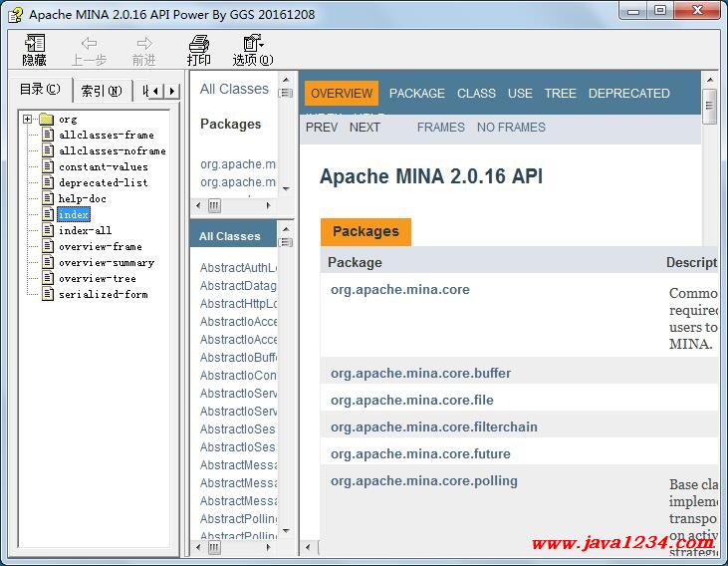Open the TREE navigation link
The image size is (728, 566).
point(560,94)
